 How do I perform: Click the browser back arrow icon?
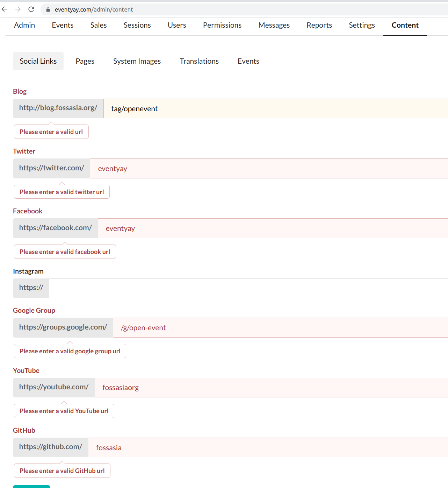pos(4,9)
